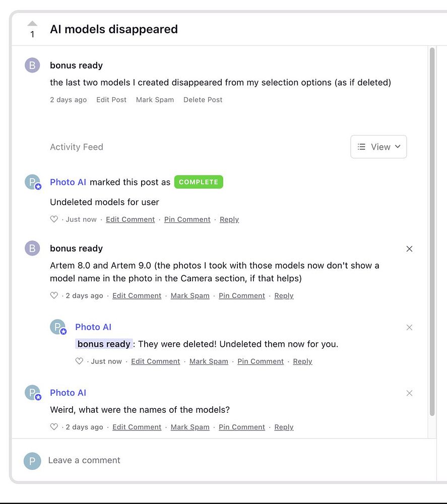The width and height of the screenshot is (447, 504).
Task: Upvote the AI models disappeared post
Action: coord(32,24)
